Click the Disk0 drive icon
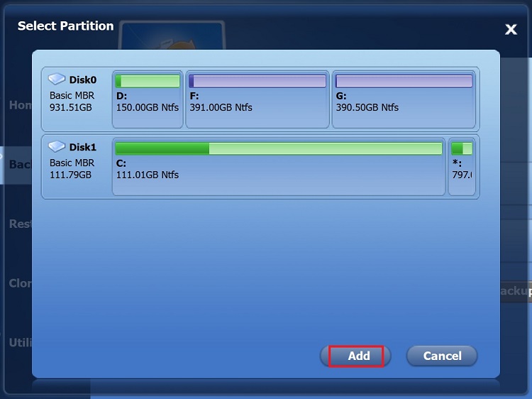This screenshot has width=532, height=399. pos(57,79)
